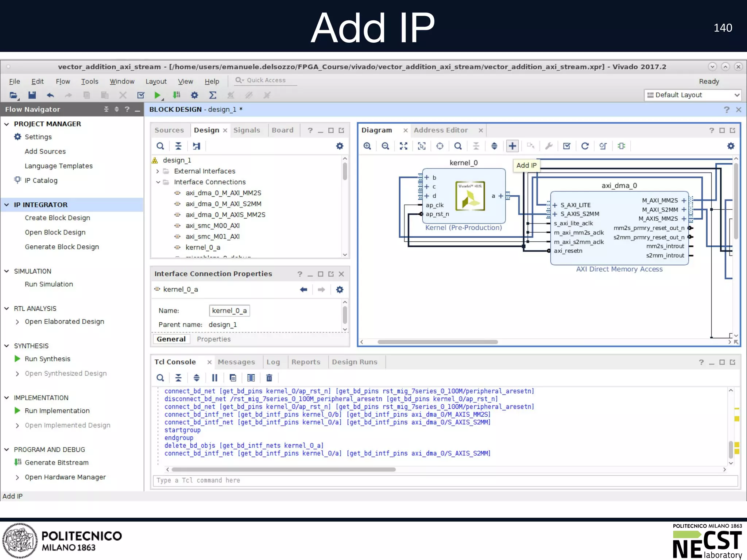747x560 pixels.
Task: Open the Diagram panel settings gear
Action: point(731,146)
